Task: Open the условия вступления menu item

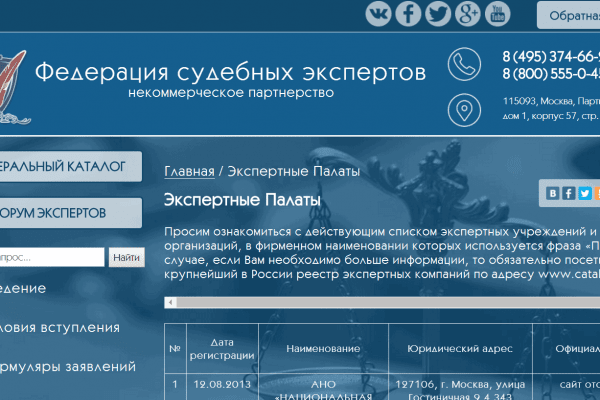Action: click(60, 328)
